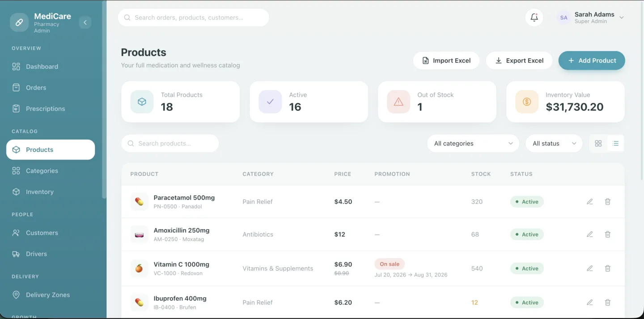Image resolution: width=644 pixels, height=319 pixels.
Task: Select Inventory in the sidebar
Action: (x=51, y=192)
